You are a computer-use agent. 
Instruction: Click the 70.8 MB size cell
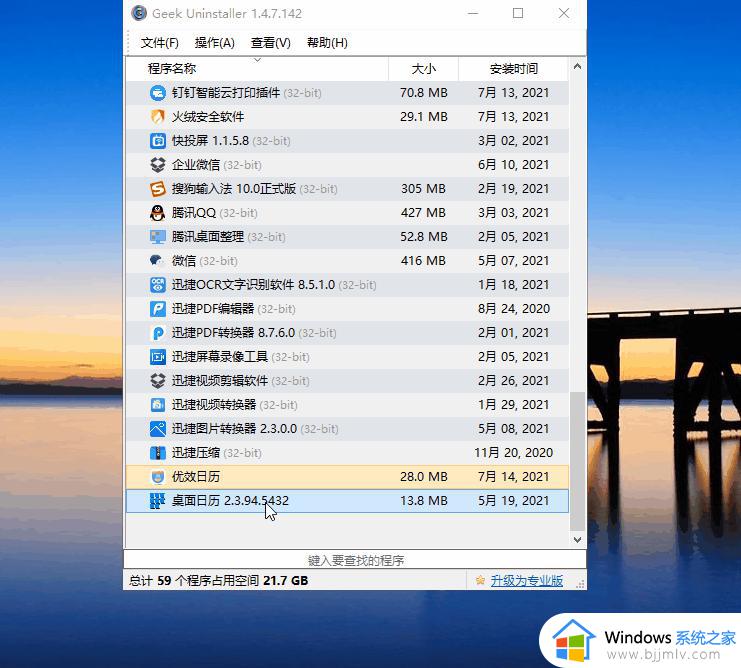(x=423, y=93)
